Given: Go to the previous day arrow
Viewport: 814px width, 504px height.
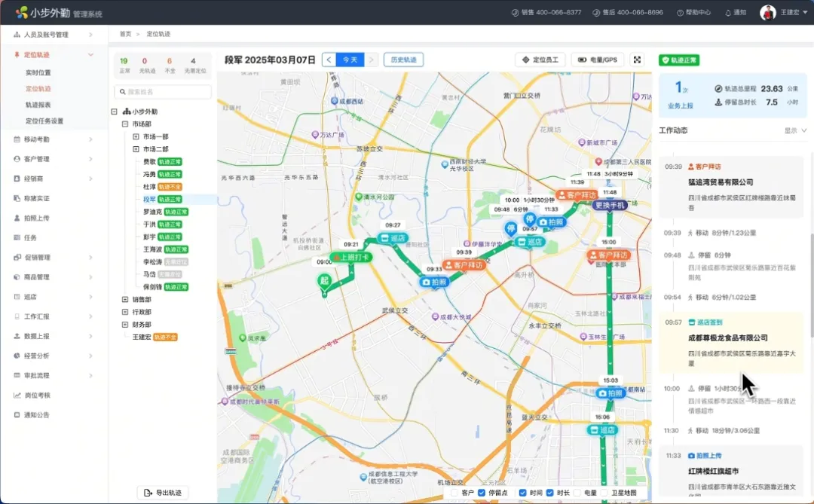Looking at the screenshot, I should click(329, 60).
